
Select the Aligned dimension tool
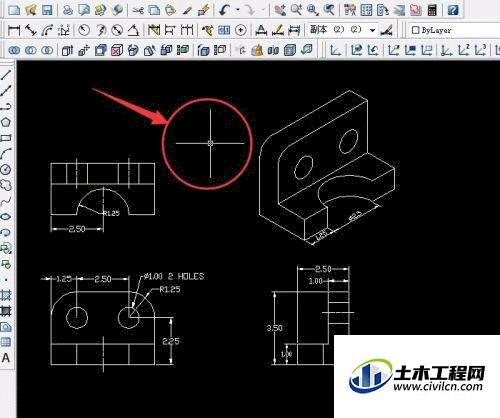[x=31, y=30]
